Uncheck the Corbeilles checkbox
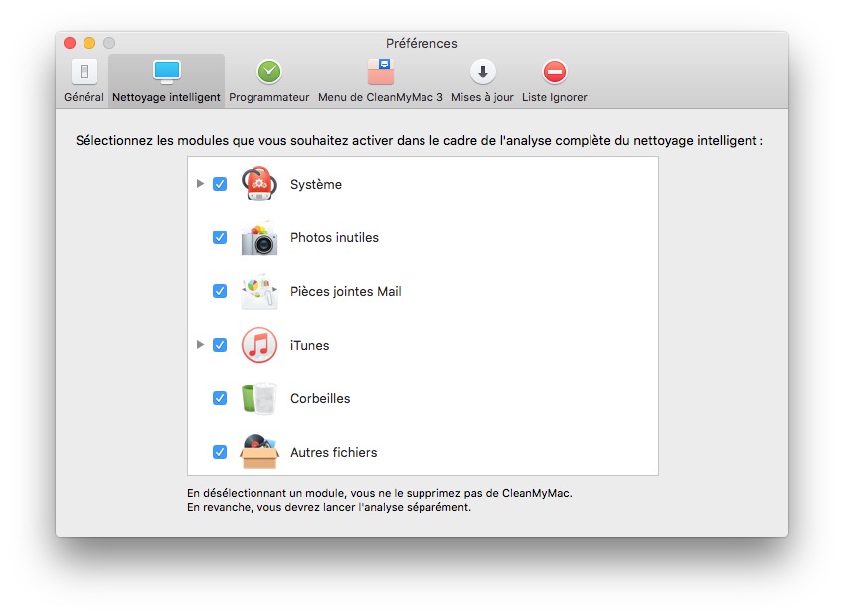This screenshot has height=616, width=844. tap(220, 398)
